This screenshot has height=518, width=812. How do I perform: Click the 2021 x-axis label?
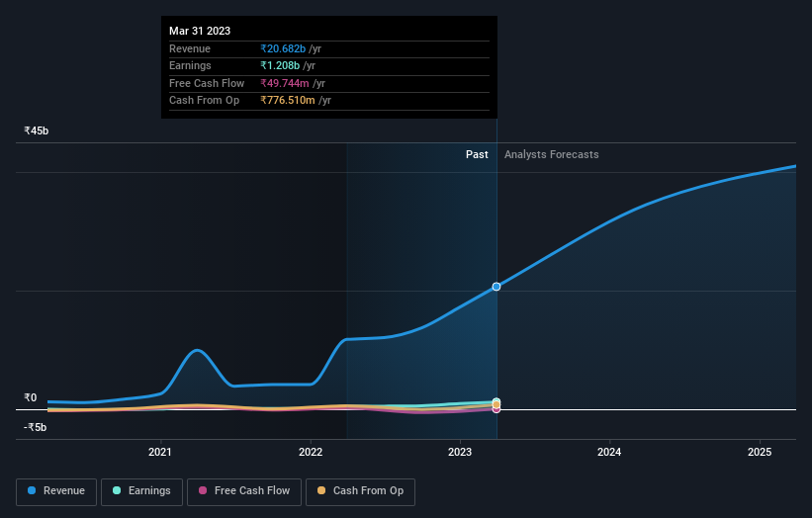click(x=160, y=453)
